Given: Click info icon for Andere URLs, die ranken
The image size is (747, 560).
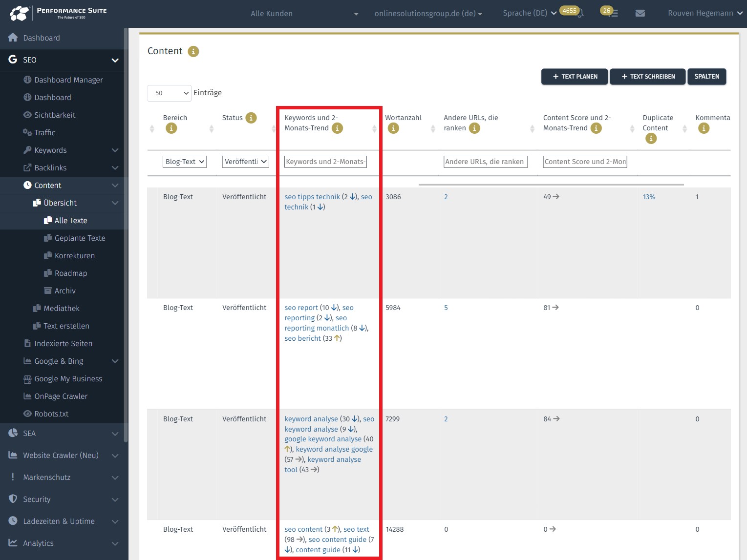Looking at the screenshot, I should pyautogui.click(x=474, y=128).
